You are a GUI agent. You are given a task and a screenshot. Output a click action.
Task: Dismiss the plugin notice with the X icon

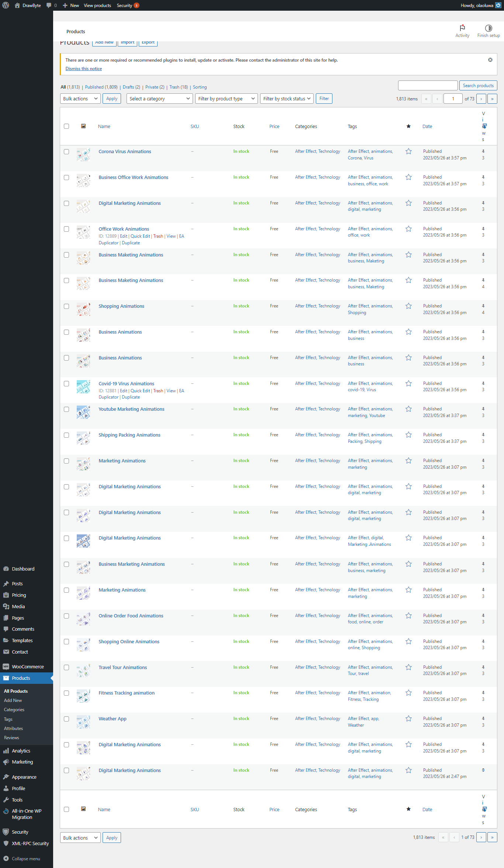490,60
